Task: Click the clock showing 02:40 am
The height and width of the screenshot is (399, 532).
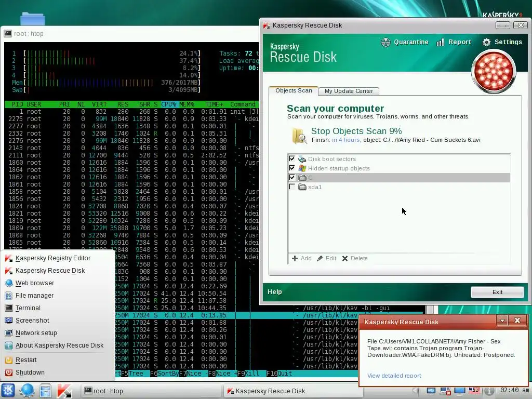Action: tap(514, 390)
